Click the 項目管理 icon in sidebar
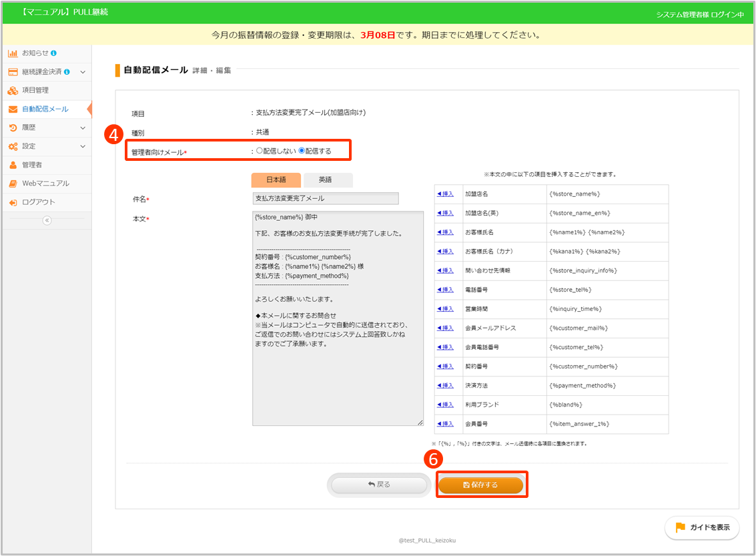Viewport: 756px width, 556px height. (x=13, y=90)
